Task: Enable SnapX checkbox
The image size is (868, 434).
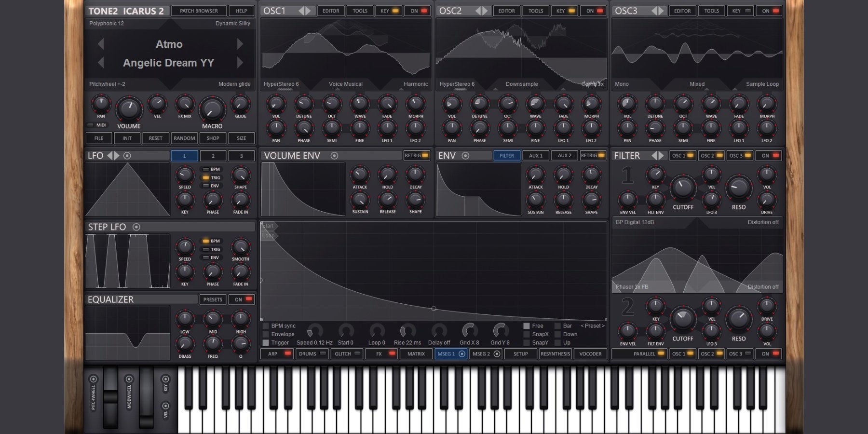Action: (x=527, y=334)
